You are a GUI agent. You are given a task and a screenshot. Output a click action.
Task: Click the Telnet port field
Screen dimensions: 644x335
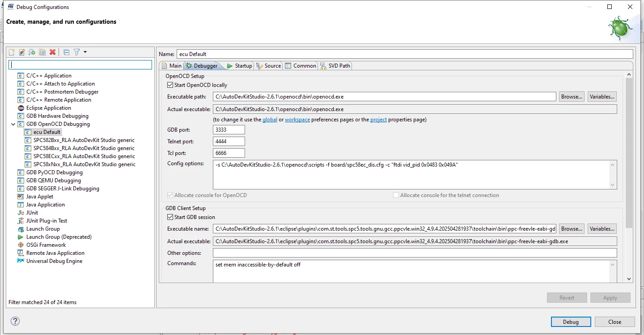pyautogui.click(x=229, y=142)
